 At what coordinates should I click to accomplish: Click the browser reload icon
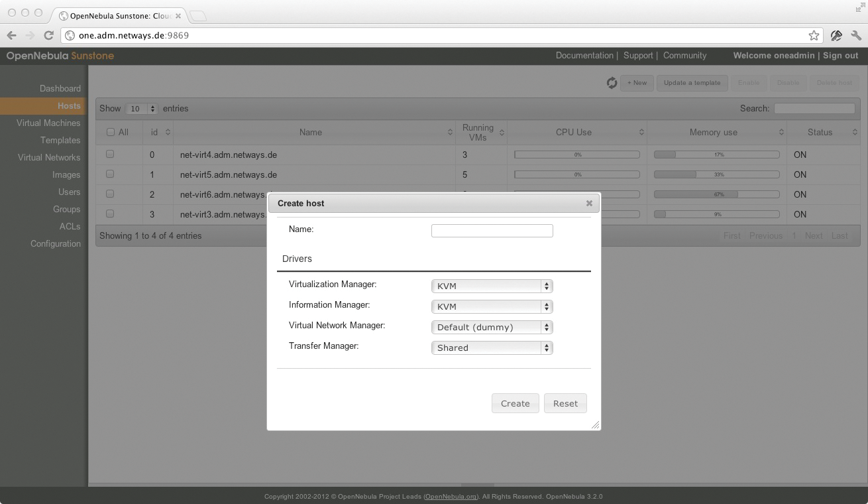[48, 35]
